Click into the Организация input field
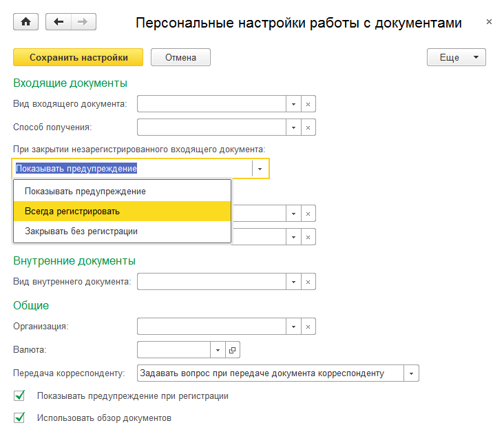504x443 pixels. pos(211,327)
